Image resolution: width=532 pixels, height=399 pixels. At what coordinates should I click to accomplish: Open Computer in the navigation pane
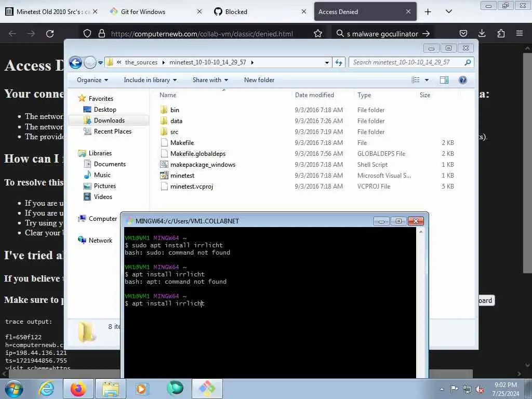103,219
